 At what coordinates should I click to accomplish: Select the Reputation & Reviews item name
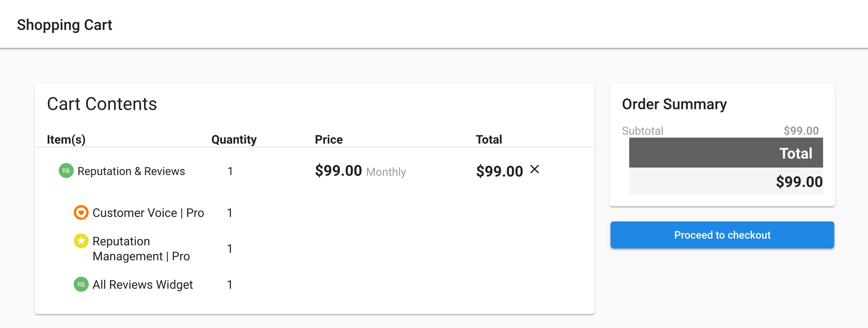point(131,171)
